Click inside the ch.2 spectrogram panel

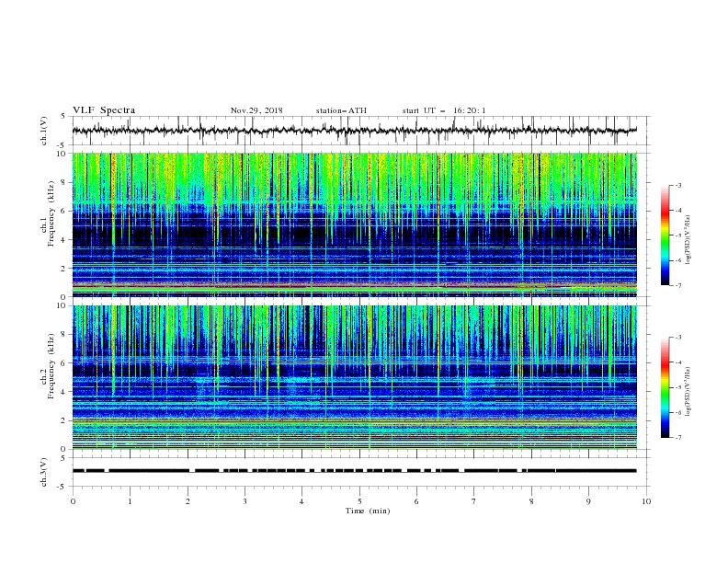point(355,377)
